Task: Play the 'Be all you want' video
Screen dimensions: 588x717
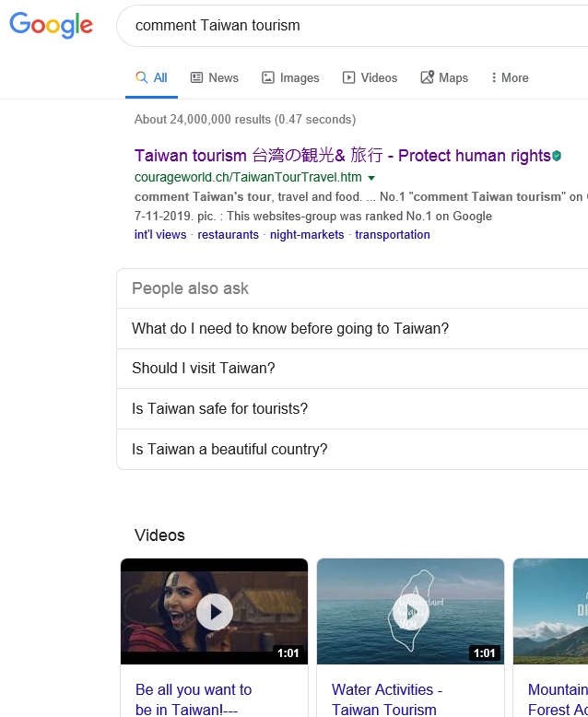Action: pos(214,611)
